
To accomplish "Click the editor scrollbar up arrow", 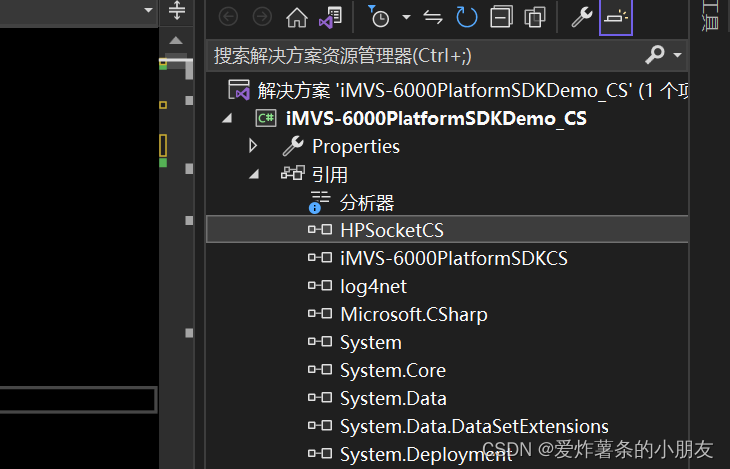I will coord(176,41).
